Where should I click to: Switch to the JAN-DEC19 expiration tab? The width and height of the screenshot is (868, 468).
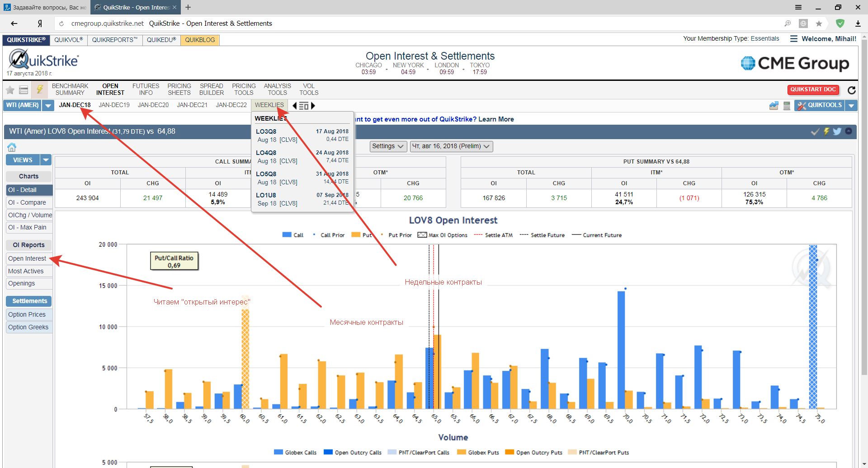(114, 105)
